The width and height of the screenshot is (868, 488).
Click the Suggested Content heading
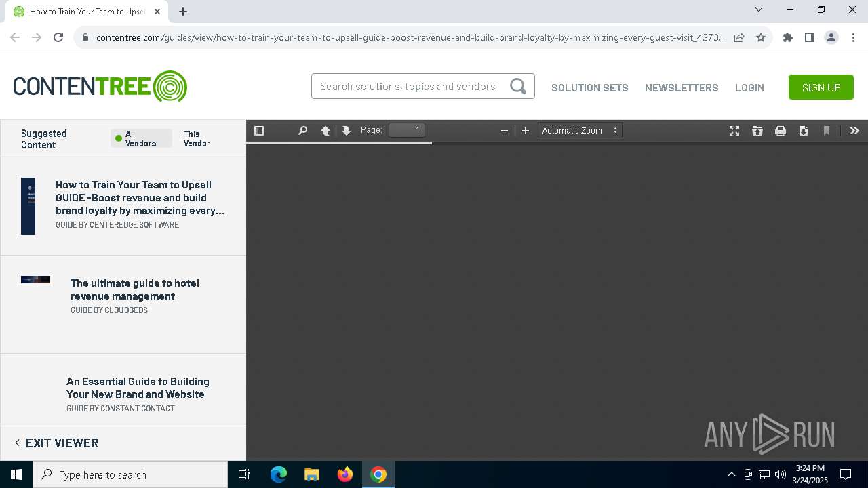point(44,139)
